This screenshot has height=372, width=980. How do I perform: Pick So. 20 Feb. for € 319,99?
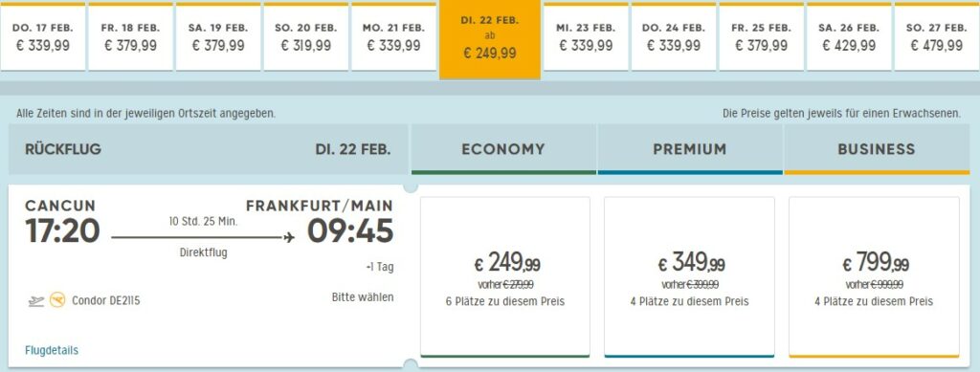(x=305, y=37)
